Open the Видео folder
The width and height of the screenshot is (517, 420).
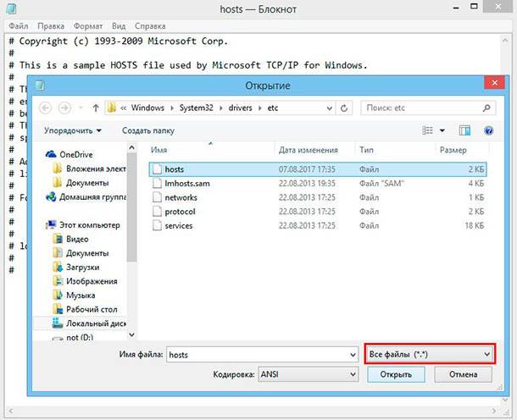point(70,239)
